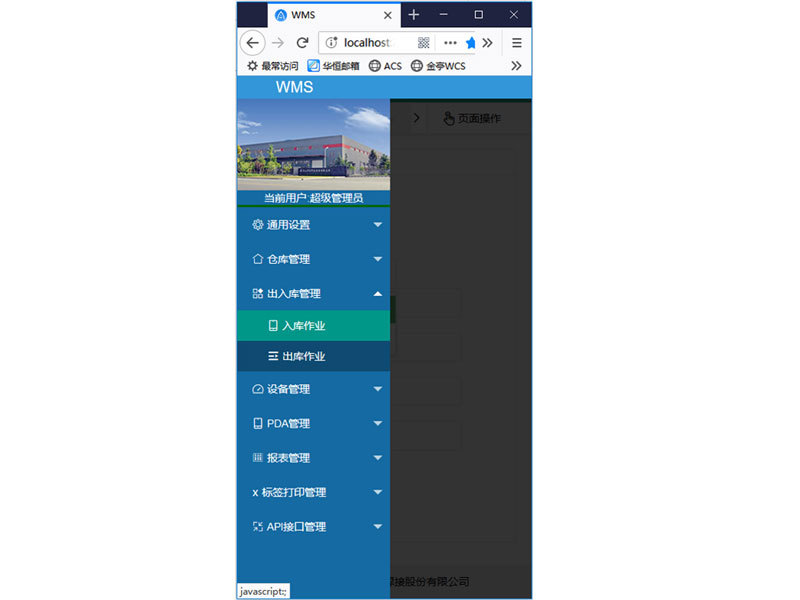Click the 页面操作 button

tap(472, 118)
